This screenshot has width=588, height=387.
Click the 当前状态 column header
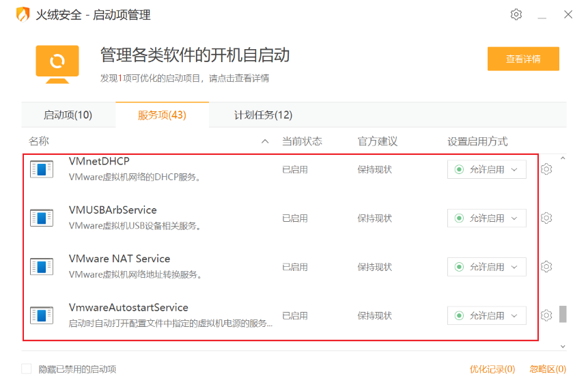[302, 141]
